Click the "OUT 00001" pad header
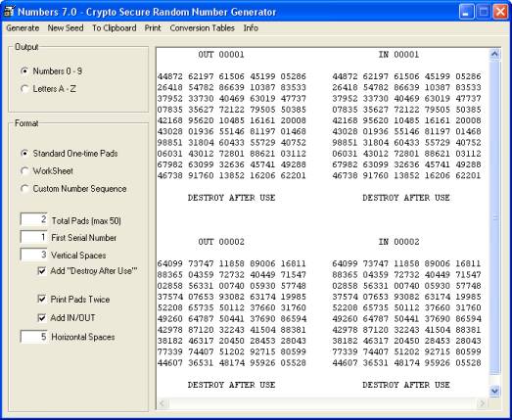Image resolution: width=512 pixels, height=420 pixels. pos(221,55)
